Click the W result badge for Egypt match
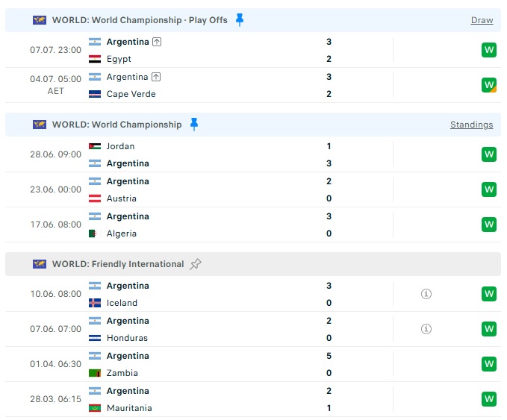Viewport: 507px width, 420px height. (489, 50)
